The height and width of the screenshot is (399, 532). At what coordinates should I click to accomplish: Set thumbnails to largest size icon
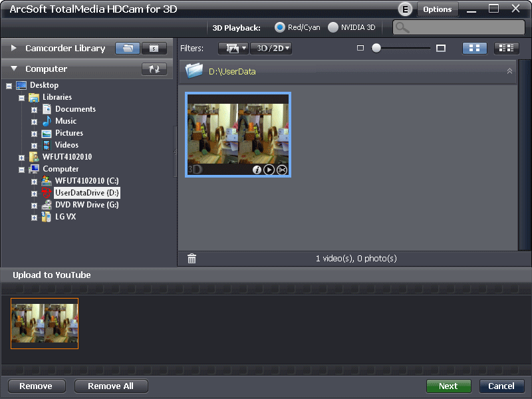click(441, 48)
